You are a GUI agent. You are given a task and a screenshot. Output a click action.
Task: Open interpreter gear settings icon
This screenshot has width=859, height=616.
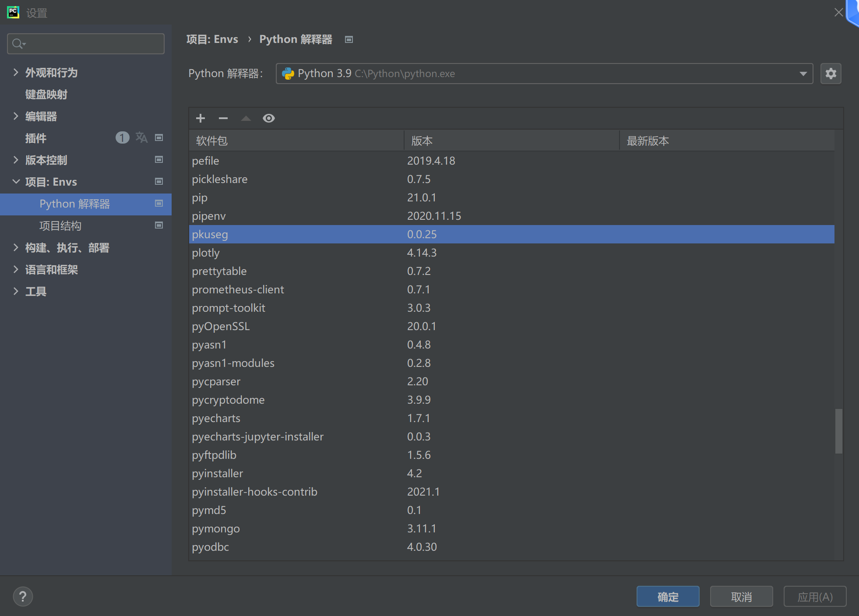coord(831,74)
